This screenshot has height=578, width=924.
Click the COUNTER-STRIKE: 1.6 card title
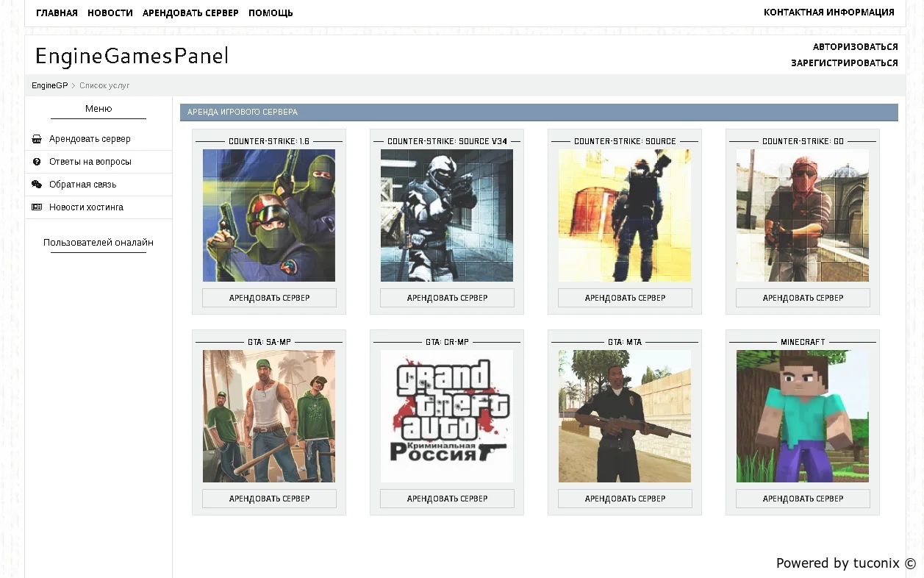269,141
